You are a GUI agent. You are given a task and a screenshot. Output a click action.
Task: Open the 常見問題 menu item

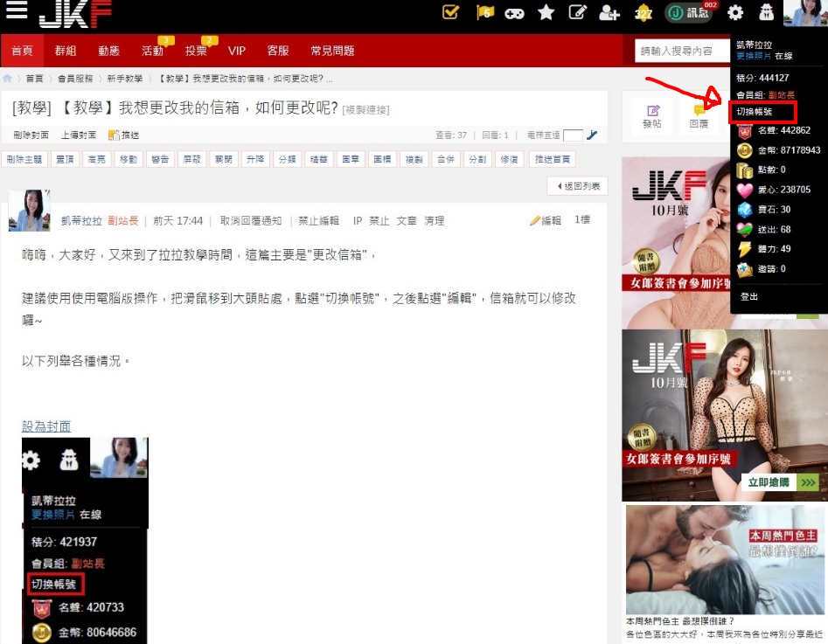pyautogui.click(x=332, y=51)
